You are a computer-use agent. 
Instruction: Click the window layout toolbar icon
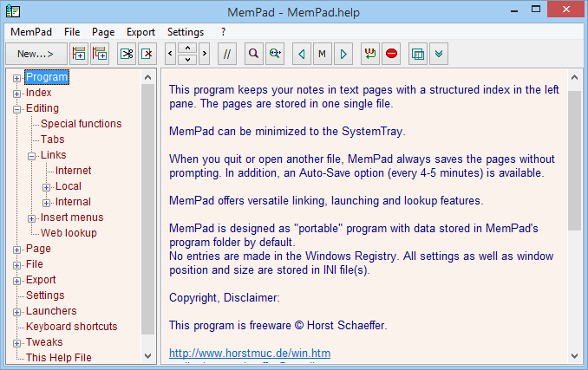pos(418,54)
